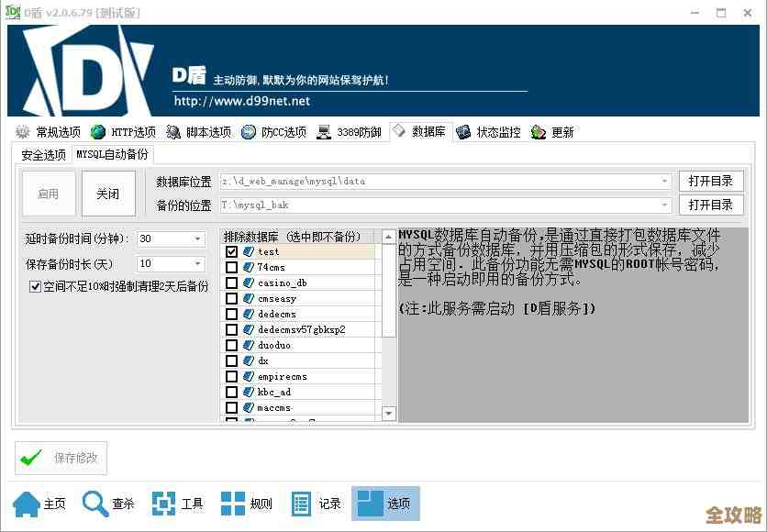
Task: Open the 工具 tools icon
Action: tap(163, 504)
